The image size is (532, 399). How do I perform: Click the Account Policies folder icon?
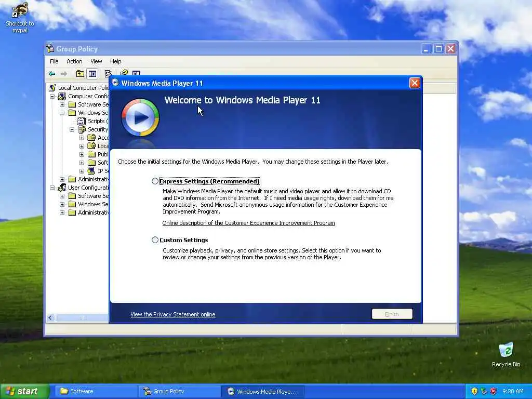[x=91, y=137]
